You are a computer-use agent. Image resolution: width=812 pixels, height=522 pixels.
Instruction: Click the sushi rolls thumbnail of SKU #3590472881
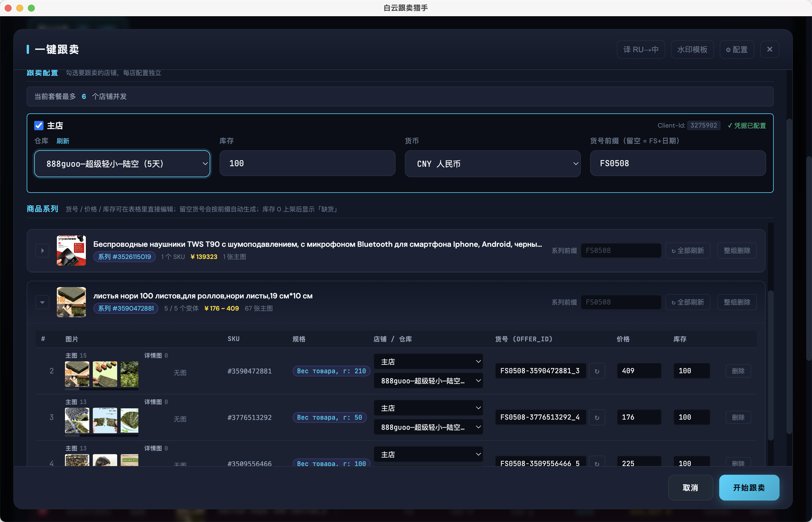(105, 374)
